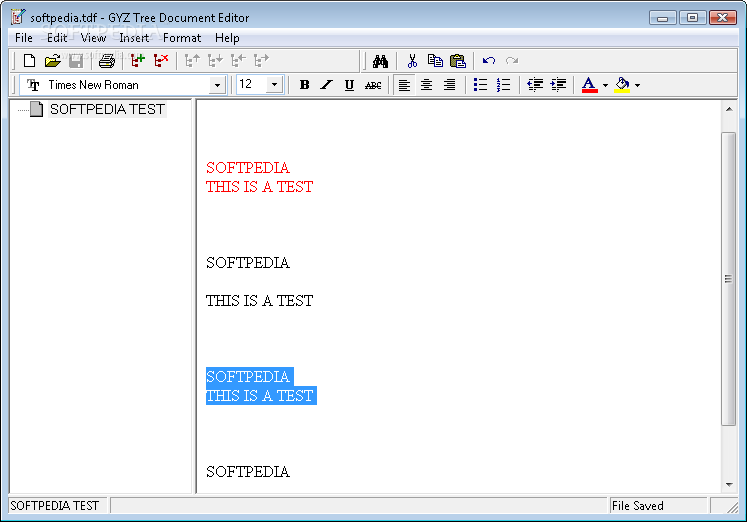
Task: Click highlighted THIS IS A TEST line
Action: (261, 396)
